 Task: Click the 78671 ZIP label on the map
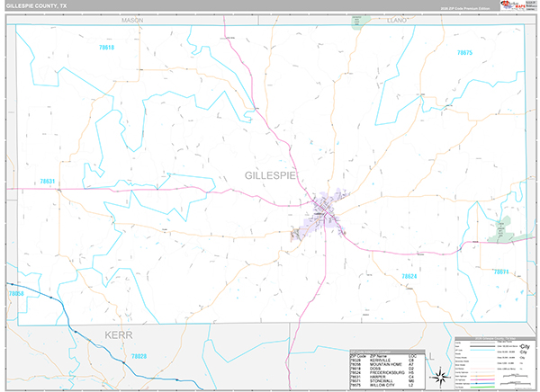tap(501, 271)
